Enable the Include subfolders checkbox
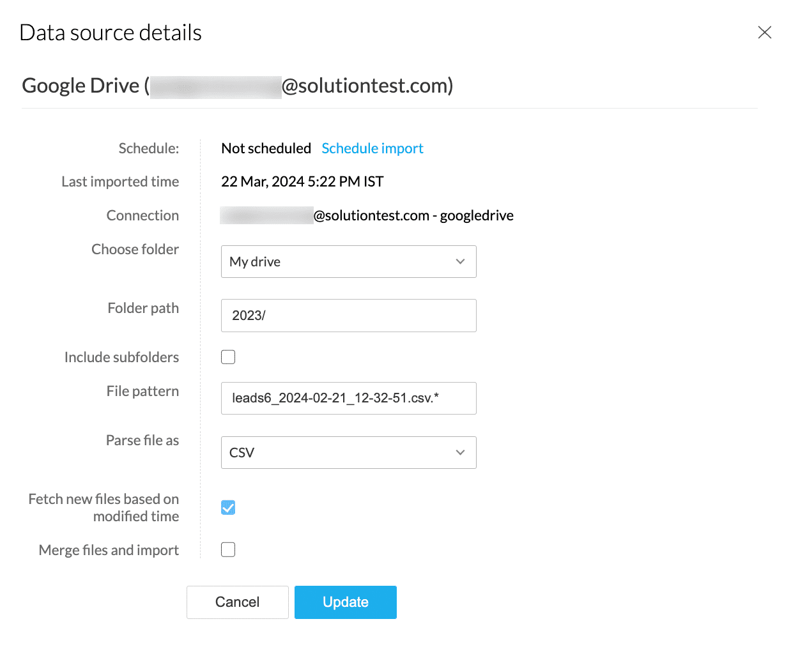Screen dimensions: 791x672 [x=228, y=357]
